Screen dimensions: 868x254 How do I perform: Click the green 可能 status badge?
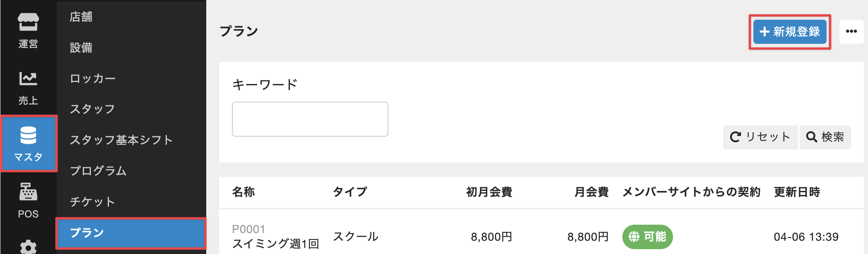(647, 237)
